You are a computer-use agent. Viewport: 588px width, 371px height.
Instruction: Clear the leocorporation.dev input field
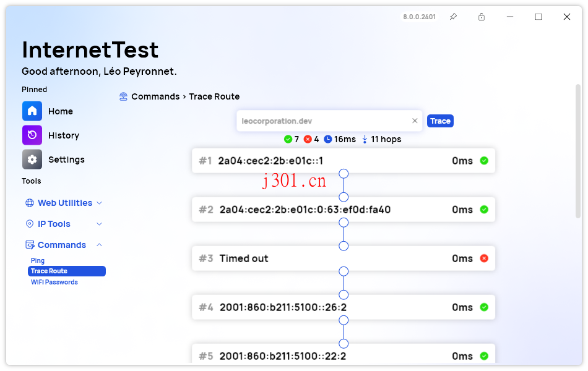[x=415, y=121]
